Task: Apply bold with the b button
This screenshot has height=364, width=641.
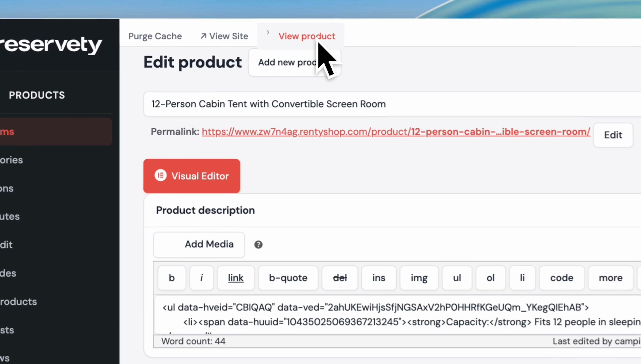Action: point(172,278)
